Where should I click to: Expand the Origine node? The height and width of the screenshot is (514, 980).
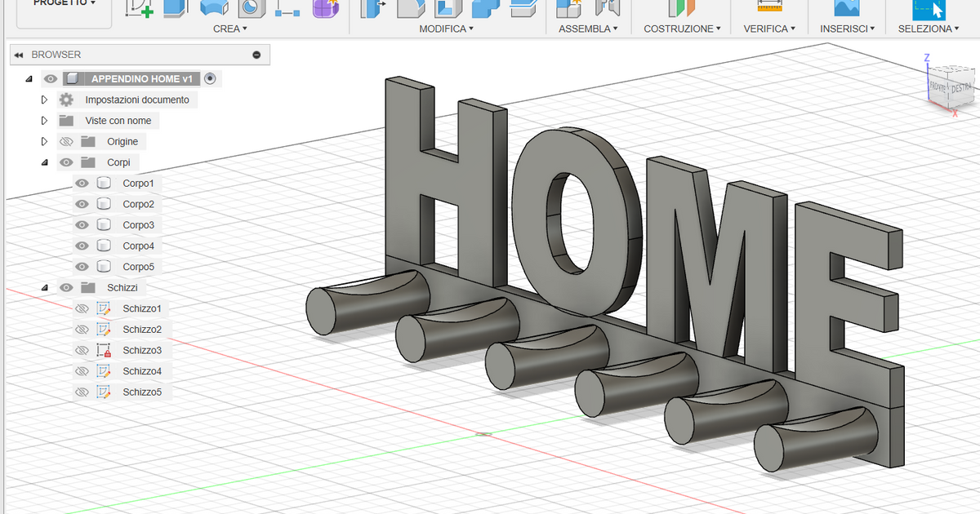point(45,141)
